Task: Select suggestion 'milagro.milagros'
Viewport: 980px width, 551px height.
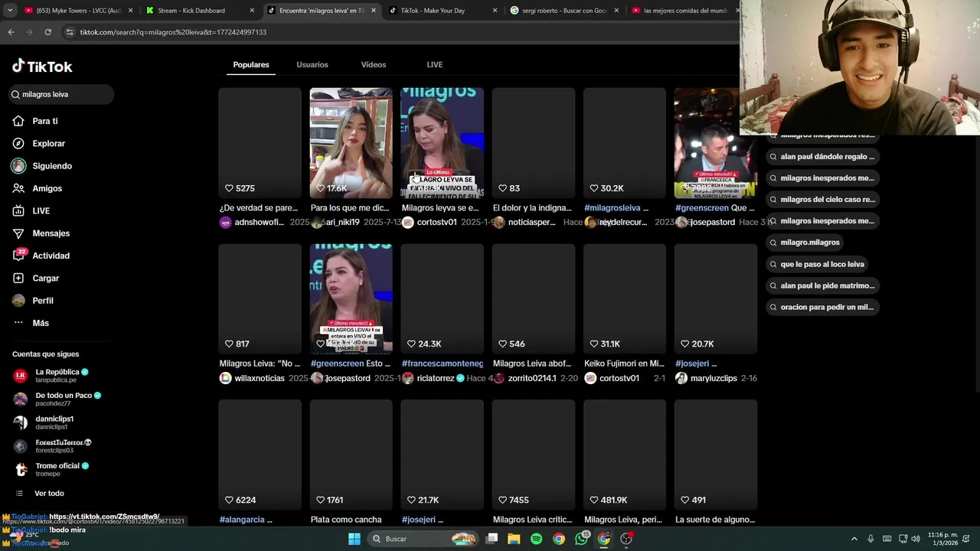Action: point(804,243)
